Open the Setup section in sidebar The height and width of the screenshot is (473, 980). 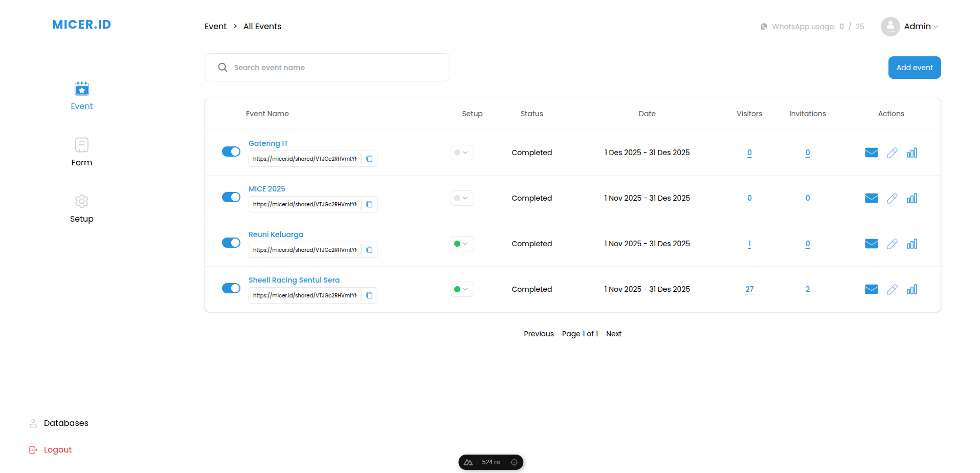82,208
